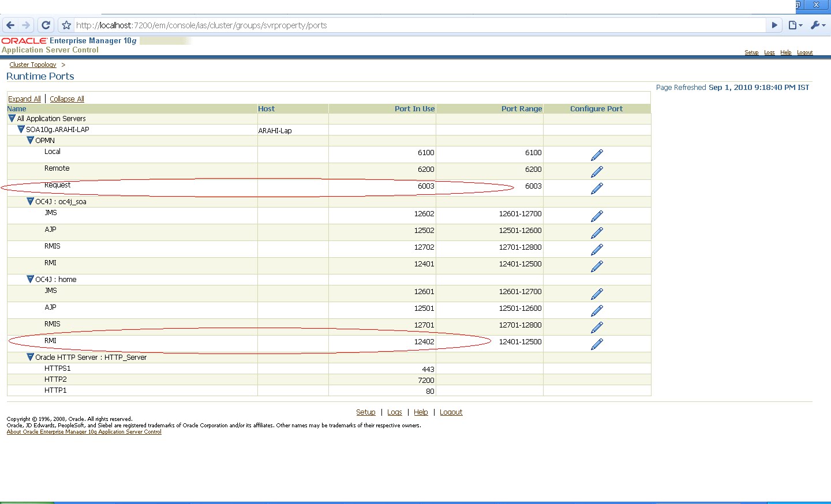Click the Go arrow beside address bar
This screenshot has height=504, width=831.
coord(774,25)
